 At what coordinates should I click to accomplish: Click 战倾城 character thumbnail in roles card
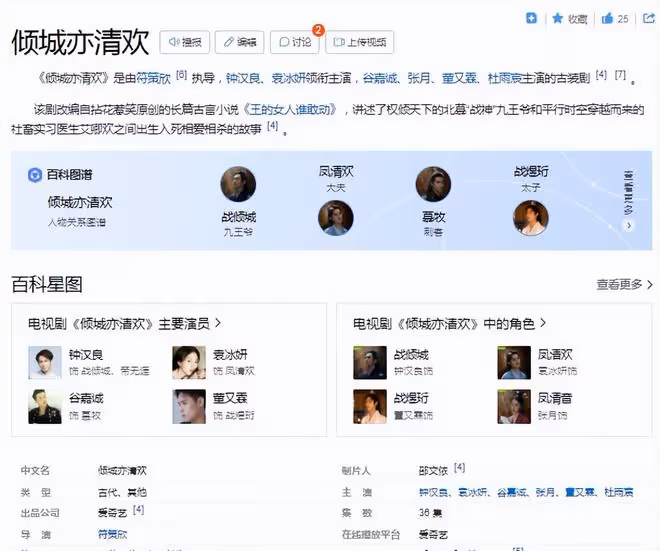click(370, 363)
